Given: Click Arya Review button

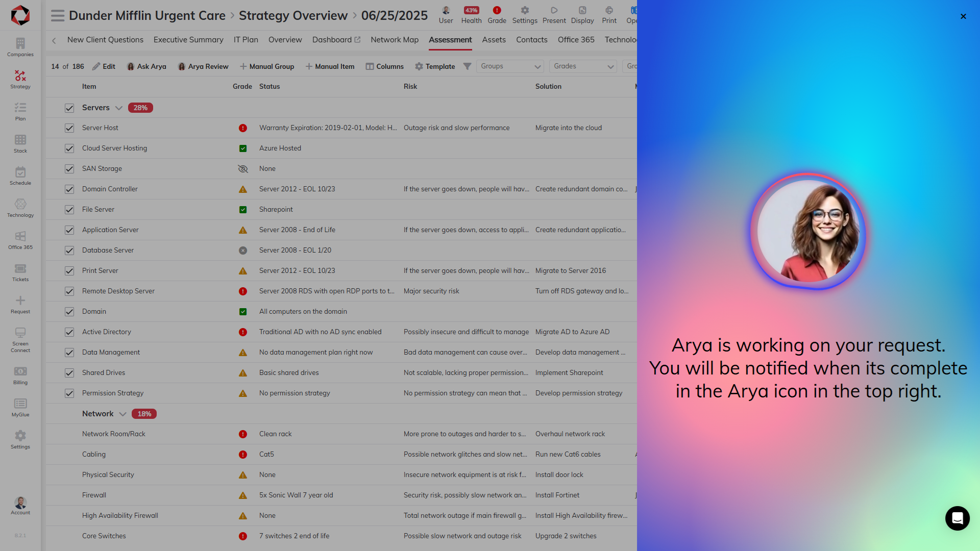Looking at the screenshot, I should tap(203, 66).
